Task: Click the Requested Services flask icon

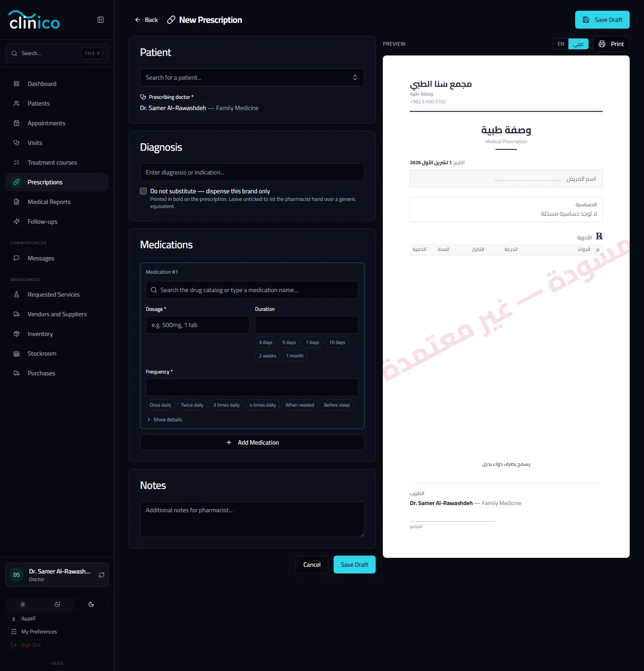Action: [17, 294]
